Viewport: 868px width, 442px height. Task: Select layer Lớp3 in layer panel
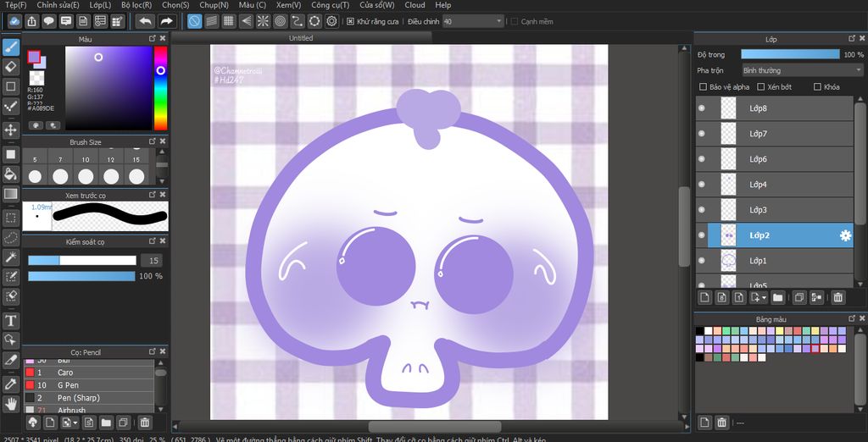[775, 210]
